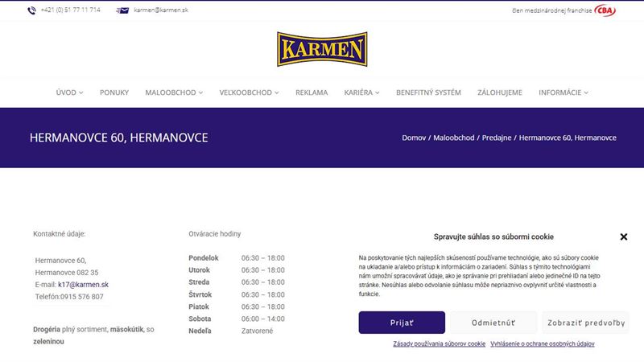Screen dimensions: 644x362
Task: Click the cookie dialog title text
Action: point(493,237)
